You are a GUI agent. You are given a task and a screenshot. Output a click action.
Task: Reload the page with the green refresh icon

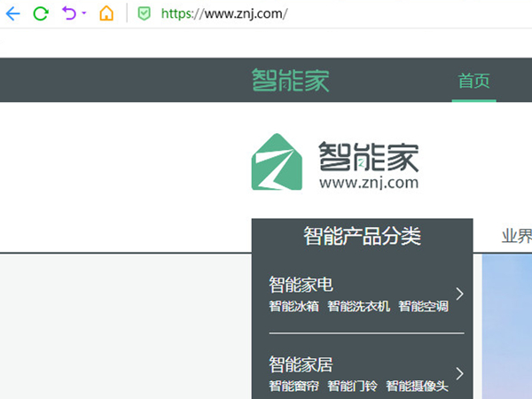click(40, 14)
